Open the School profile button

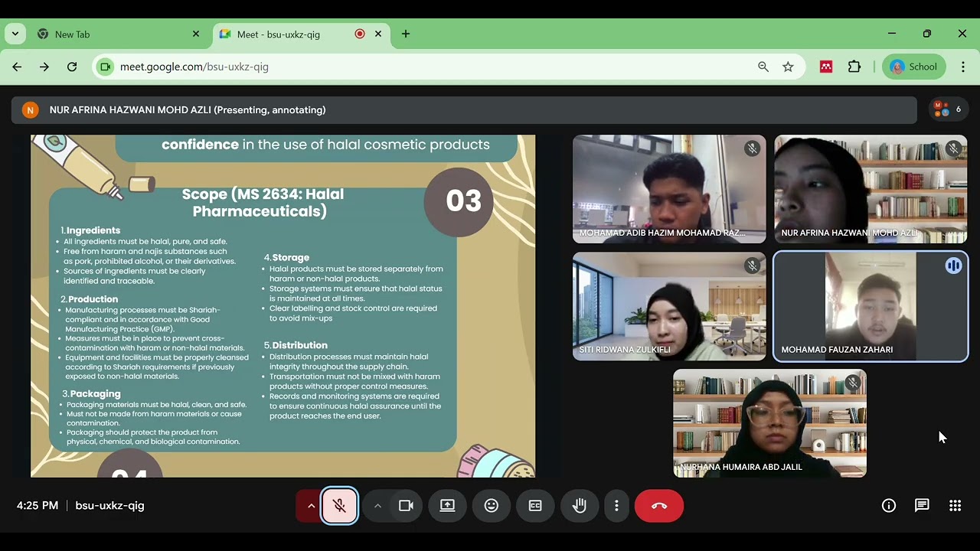click(x=914, y=67)
